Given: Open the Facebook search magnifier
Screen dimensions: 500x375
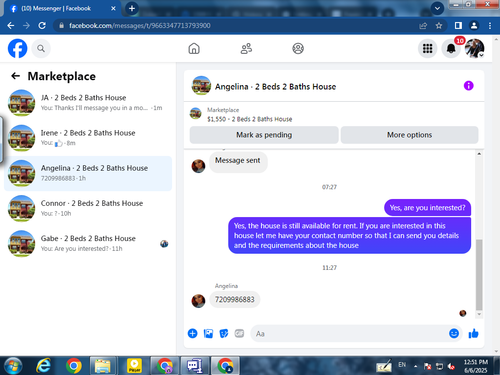Looking at the screenshot, I should coord(41,49).
